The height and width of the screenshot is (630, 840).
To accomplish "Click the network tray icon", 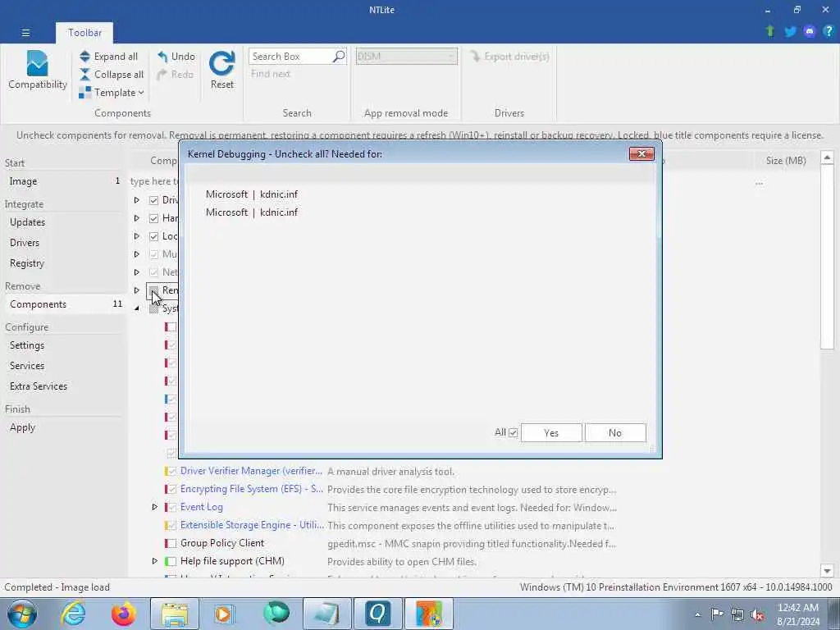I will tap(737, 615).
